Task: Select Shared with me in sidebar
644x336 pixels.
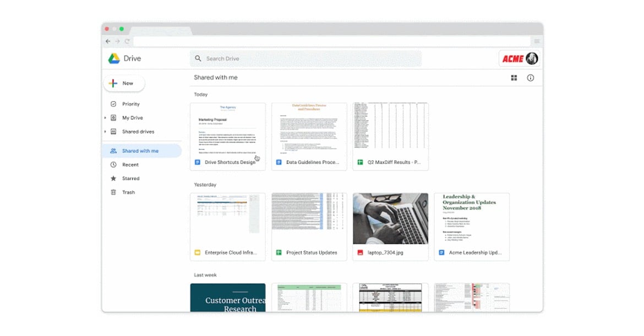Action: coord(140,151)
